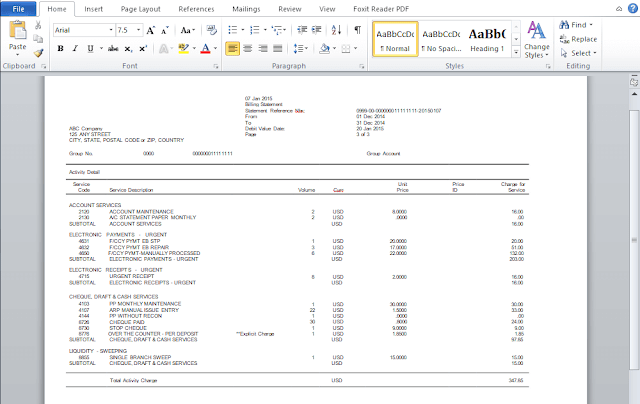Select the No Spacing style
Screen dimensions: 640x404
pyautogui.click(x=442, y=39)
